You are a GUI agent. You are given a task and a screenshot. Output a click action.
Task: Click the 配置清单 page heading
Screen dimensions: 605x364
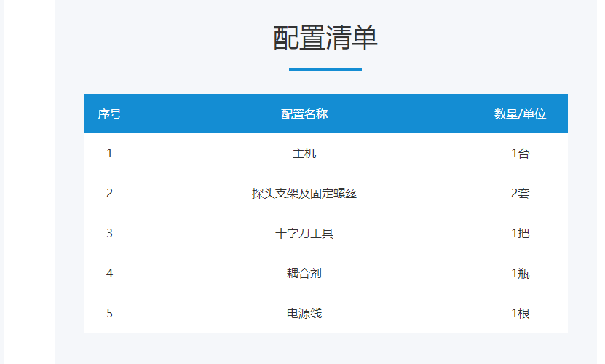325,38
